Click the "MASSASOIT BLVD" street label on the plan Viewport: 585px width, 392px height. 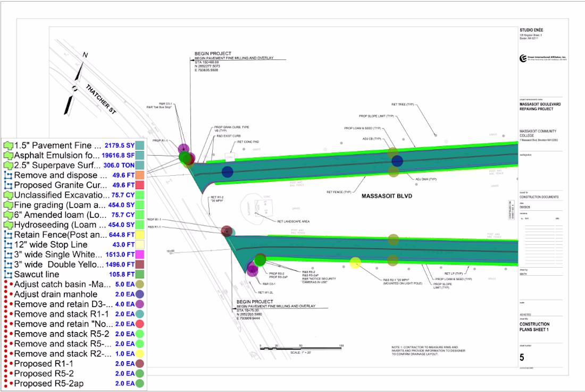pos(387,196)
